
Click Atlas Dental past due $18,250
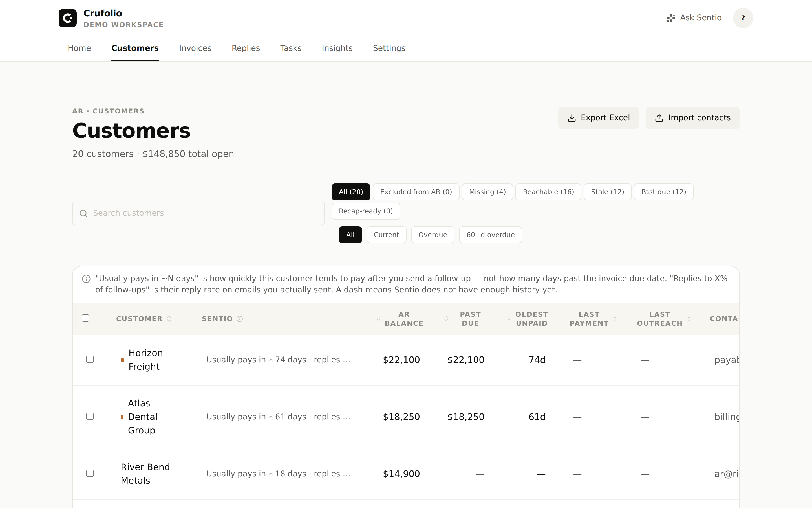point(466,417)
